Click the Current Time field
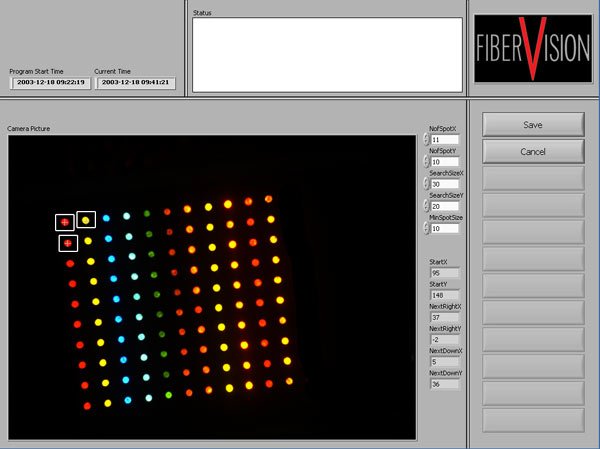The width and height of the screenshot is (600, 449). pos(135,83)
